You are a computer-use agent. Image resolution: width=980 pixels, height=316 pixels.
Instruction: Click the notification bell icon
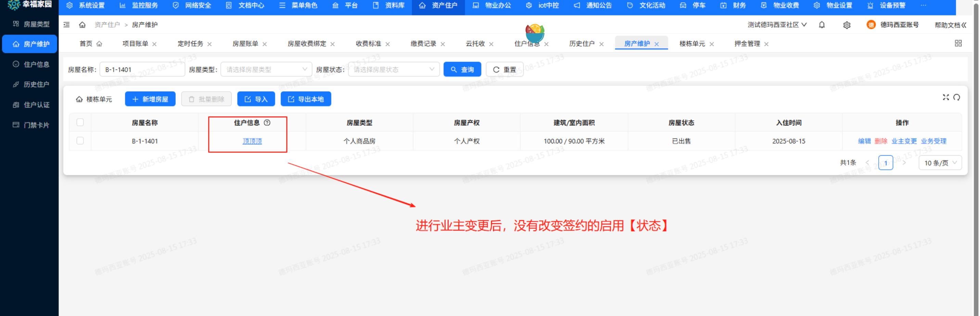(822, 25)
